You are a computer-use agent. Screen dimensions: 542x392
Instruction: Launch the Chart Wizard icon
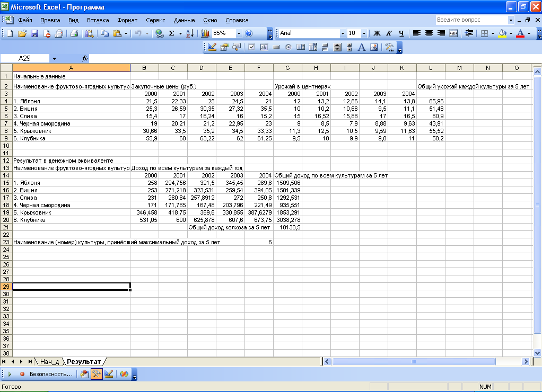pyautogui.click(x=205, y=33)
